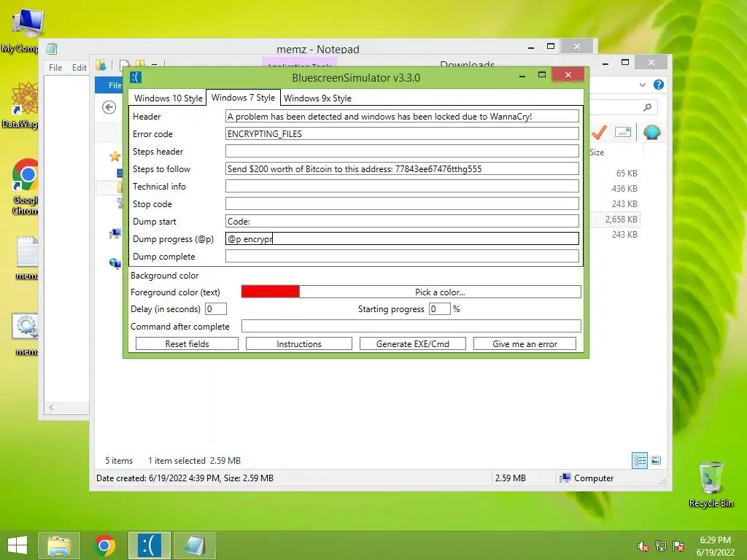Click the orange checkmark ribbon icon
This screenshot has height=560, width=747.
(600, 132)
